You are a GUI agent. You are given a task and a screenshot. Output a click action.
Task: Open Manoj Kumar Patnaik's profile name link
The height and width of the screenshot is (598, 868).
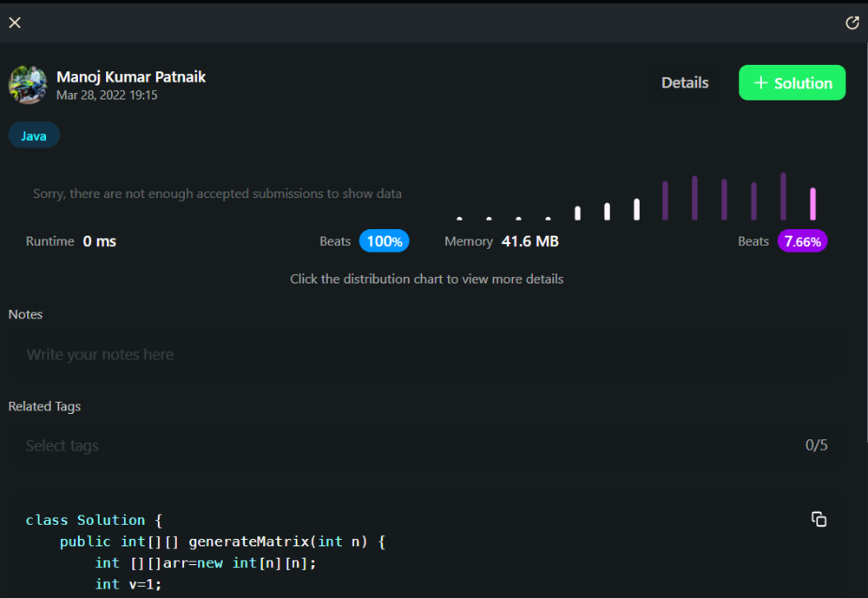131,76
